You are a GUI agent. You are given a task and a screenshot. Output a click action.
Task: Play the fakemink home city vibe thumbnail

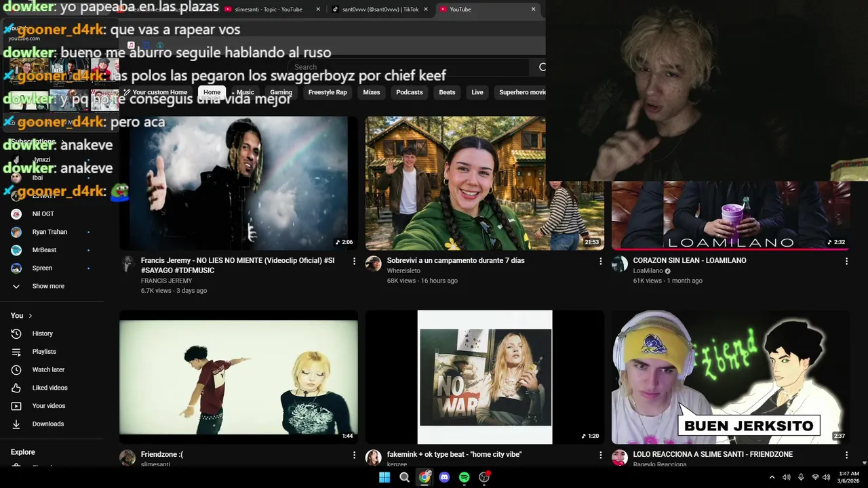pos(485,377)
